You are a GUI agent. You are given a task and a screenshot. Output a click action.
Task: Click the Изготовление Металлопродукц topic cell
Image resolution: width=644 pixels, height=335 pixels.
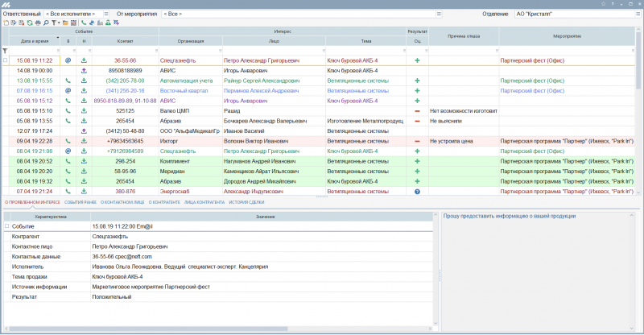click(x=366, y=121)
